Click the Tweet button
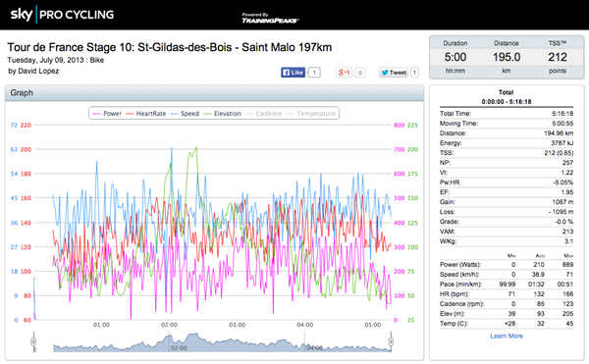The height and width of the screenshot is (364, 589). [394, 73]
